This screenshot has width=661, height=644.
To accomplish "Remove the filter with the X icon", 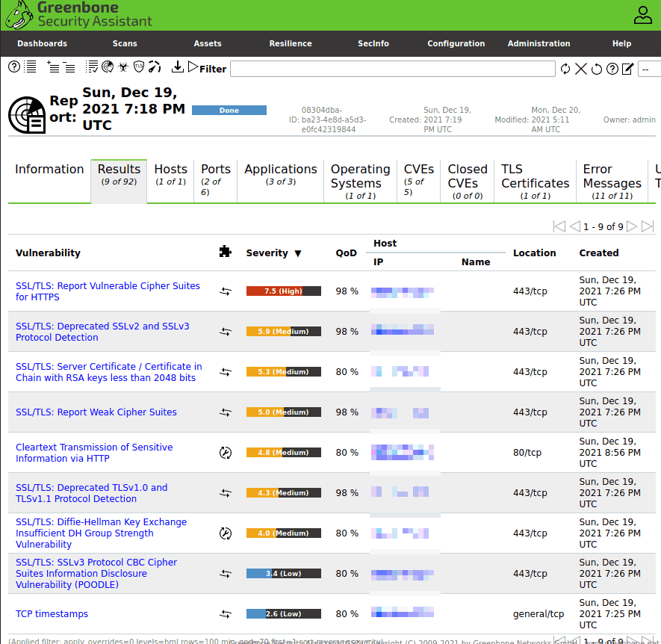I will [x=581, y=69].
